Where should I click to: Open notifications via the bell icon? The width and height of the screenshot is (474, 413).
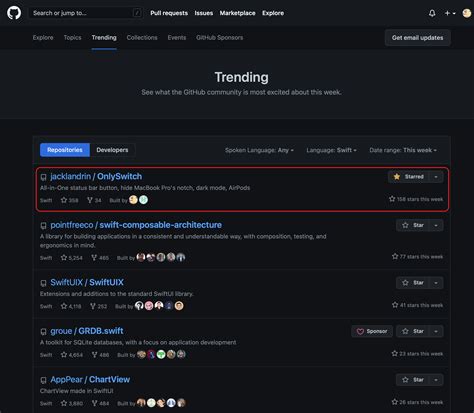[432, 13]
